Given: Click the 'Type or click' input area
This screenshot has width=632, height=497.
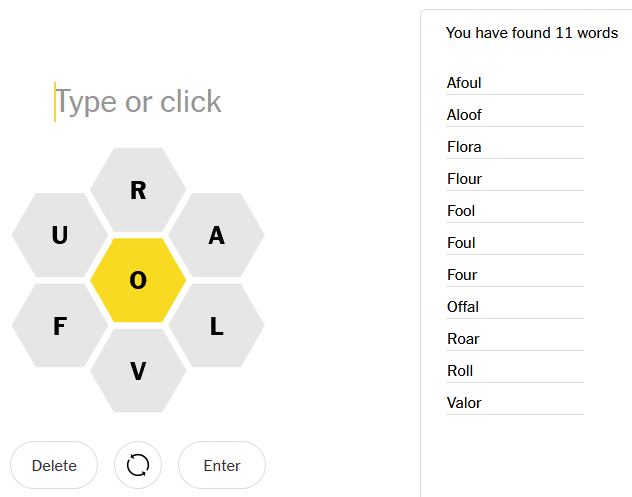Looking at the screenshot, I should [138, 102].
